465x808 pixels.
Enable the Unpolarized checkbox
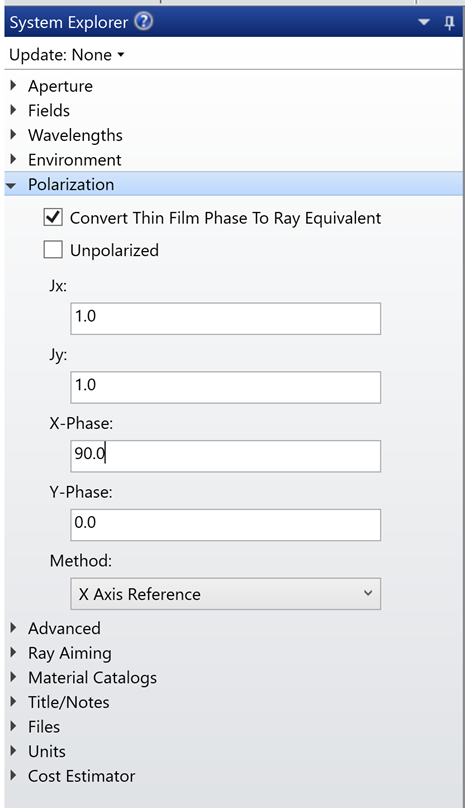coord(53,250)
